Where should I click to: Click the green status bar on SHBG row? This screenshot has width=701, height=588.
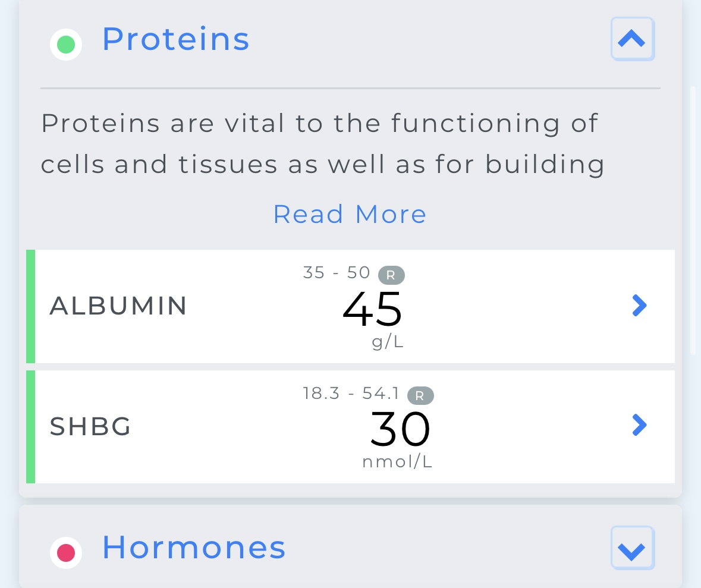[31, 426]
